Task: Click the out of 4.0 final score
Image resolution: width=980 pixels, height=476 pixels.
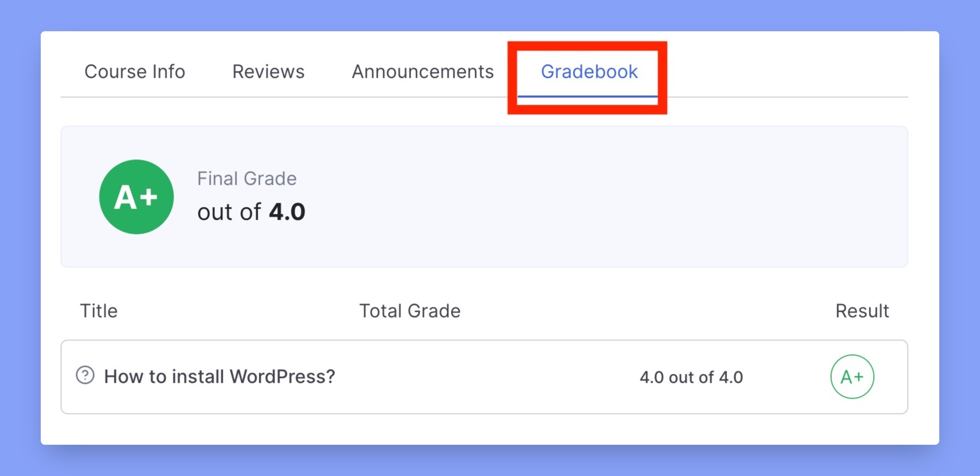Action: pyautogui.click(x=251, y=212)
